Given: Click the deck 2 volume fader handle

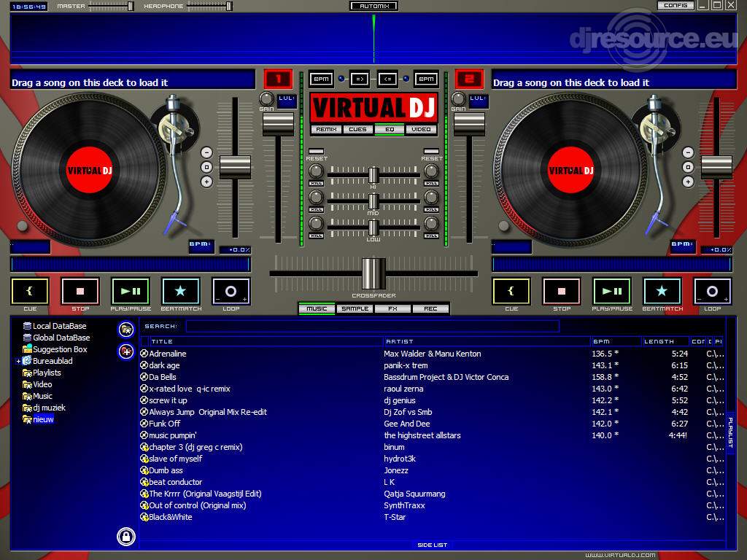Looking at the screenshot, I should tap(469, 124).
